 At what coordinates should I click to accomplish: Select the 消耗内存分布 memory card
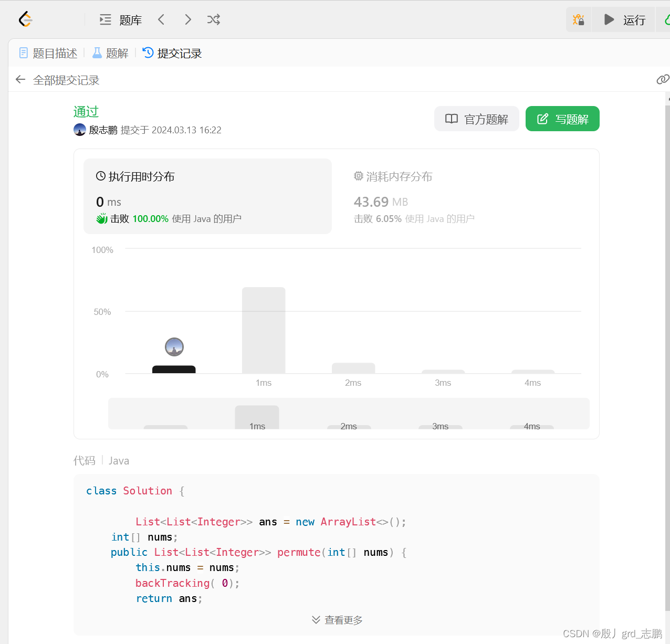465,196
